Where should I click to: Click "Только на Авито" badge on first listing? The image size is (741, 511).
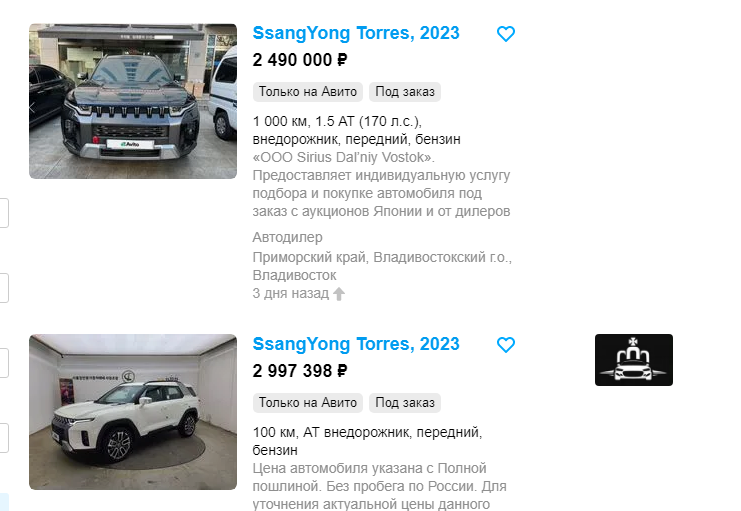(x=308, y=92)
